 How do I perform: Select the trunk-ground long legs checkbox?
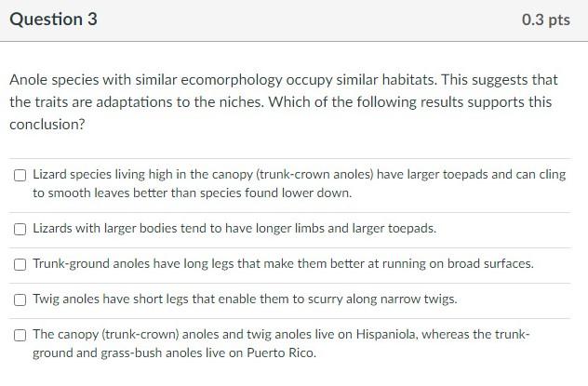(20, 264)
